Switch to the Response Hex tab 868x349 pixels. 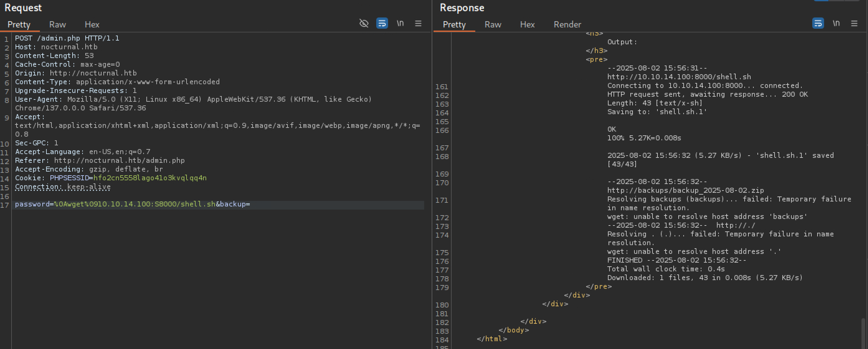coord(527,25)
